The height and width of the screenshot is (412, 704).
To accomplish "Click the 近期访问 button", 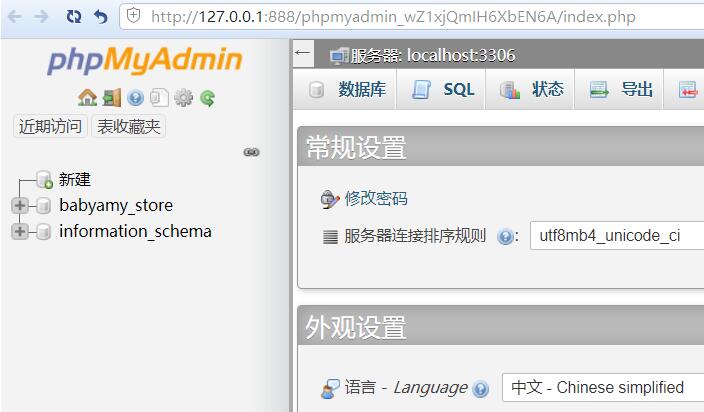I will click(x=50, y=127).
